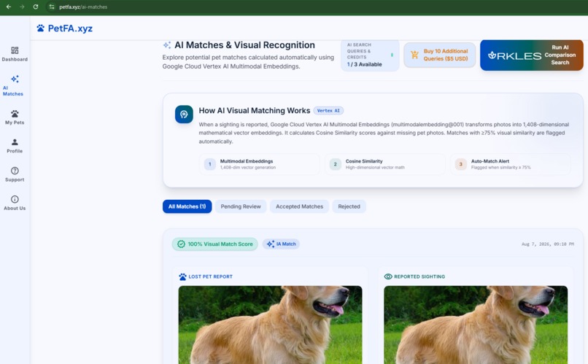Click the Aug 7, 2026 timestamp
Viewport: 588px width, 364px height.
[x=547, y=244]
